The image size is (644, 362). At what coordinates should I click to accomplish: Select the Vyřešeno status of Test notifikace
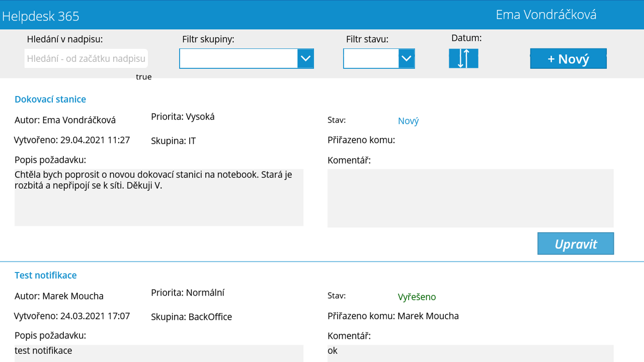pyautogui.click(x=417, y=297)
